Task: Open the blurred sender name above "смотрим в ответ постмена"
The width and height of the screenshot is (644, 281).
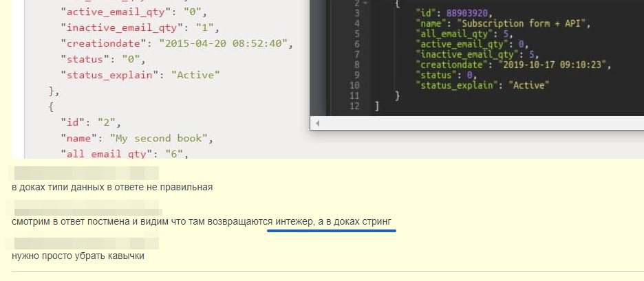Action: click(87, 207)
